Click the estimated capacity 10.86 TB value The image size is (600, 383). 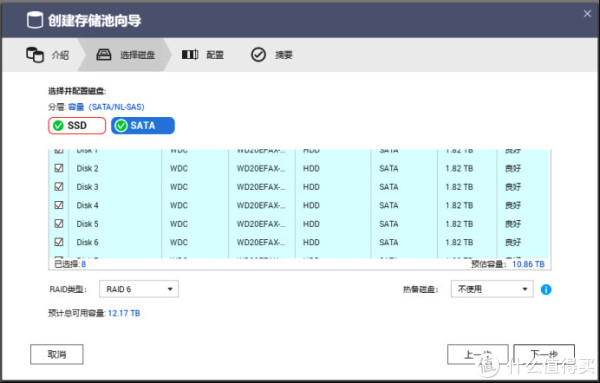pos(528,264)
